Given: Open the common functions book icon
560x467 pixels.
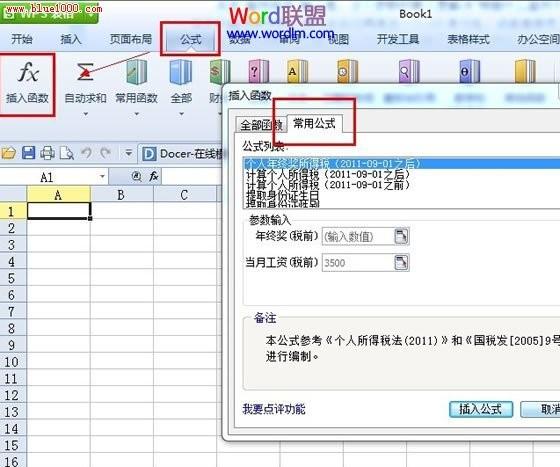Looking at the screenshot, I should pos(136,72).
